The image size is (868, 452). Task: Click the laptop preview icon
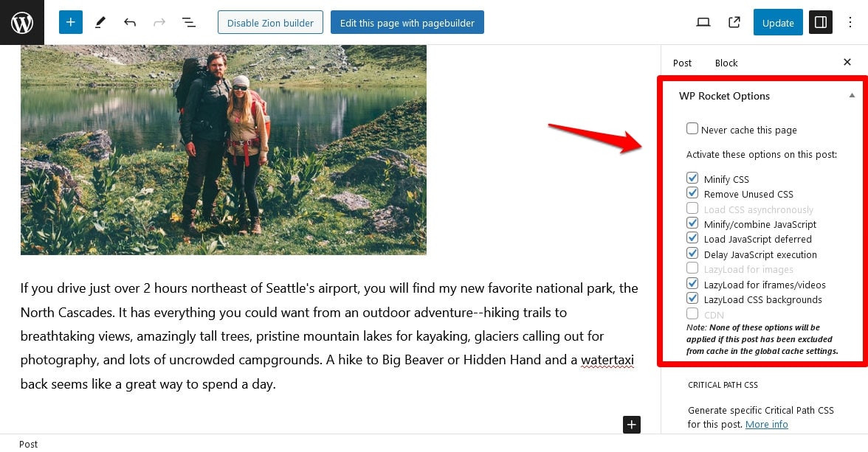click(703, 22)
